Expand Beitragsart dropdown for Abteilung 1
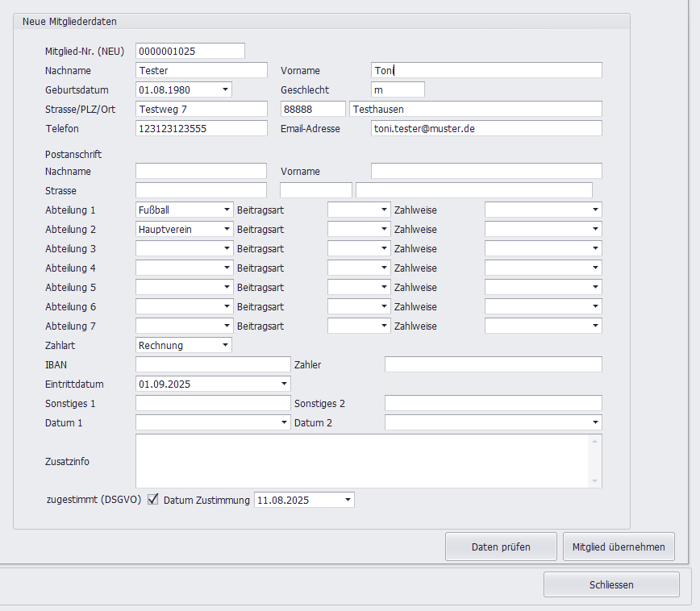This screenshot has width=700, height=611. point(384,210)
